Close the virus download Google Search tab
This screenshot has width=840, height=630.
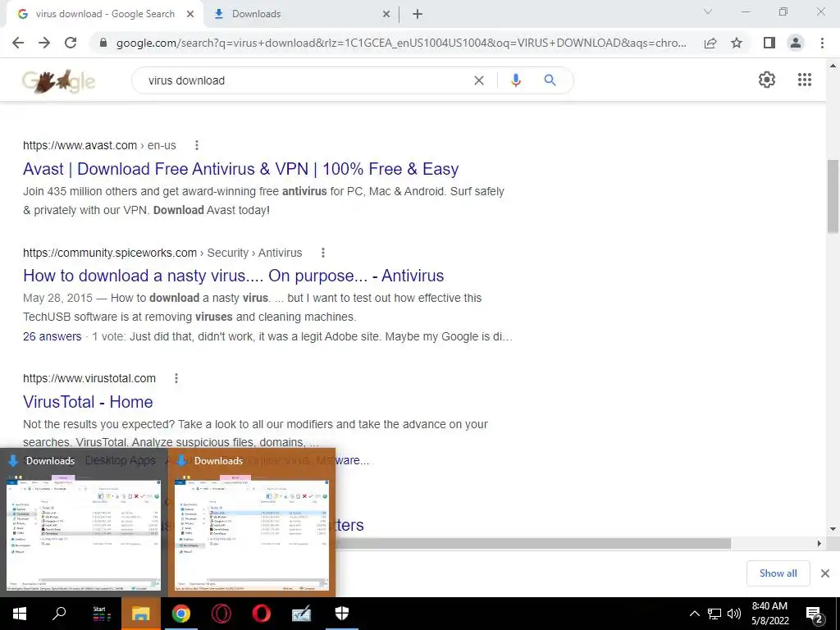190,14
